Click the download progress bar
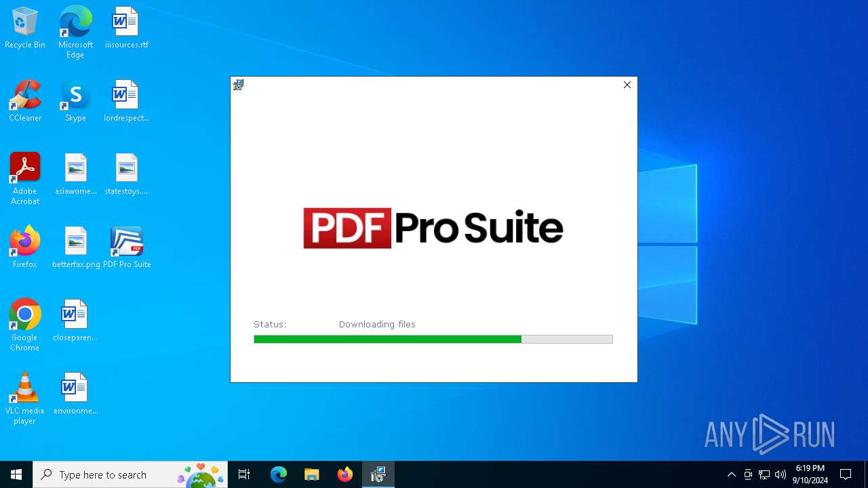868x488 pixels. coord(433,339)
